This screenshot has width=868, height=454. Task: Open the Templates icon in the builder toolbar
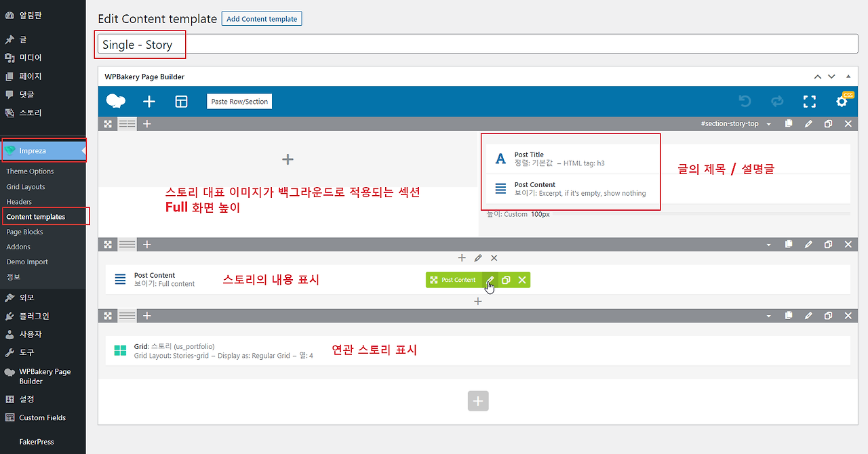click(x=181, y=102)
